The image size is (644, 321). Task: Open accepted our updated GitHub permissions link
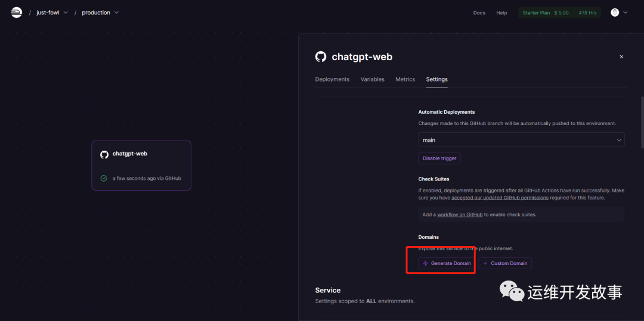pos(500,198)
